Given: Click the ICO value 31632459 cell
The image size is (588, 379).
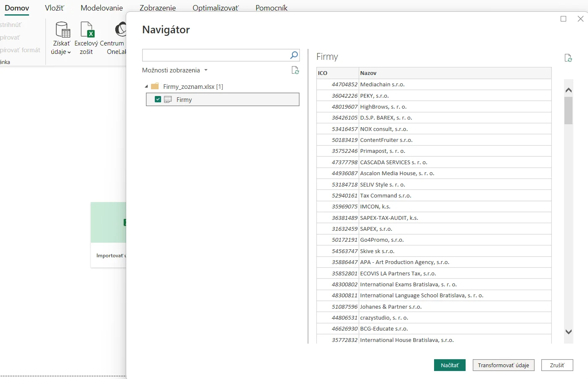Looking at the screenshot, I should 338,229.
